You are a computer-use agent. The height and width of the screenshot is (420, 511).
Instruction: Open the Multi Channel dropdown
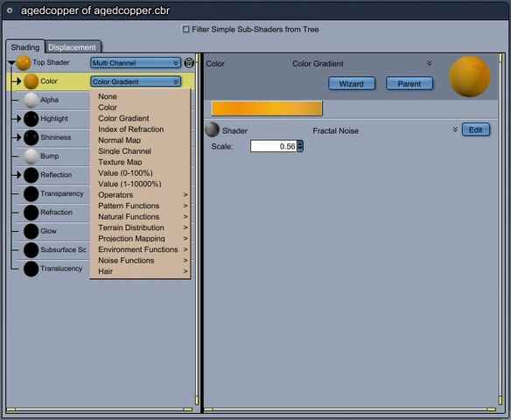(136, 63)
